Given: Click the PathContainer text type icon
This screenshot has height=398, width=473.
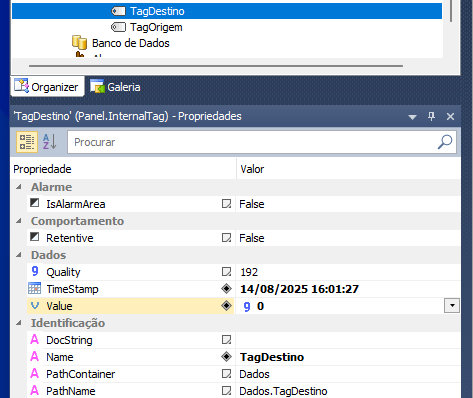Looking at the screenshot, I should click(35, 373).
